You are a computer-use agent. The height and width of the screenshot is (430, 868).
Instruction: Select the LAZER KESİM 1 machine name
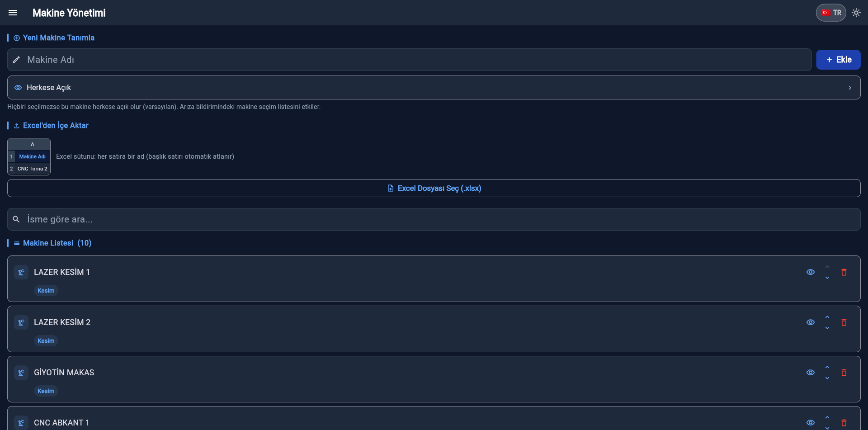click(62, 272)
